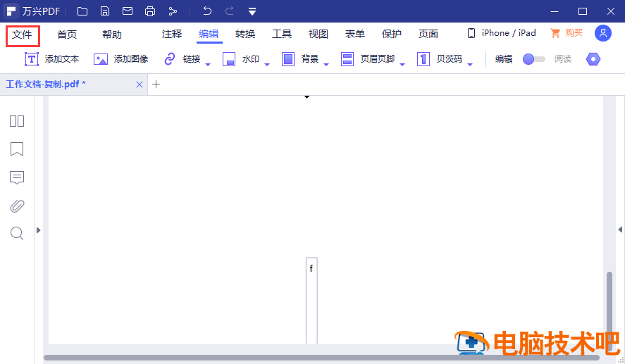Expand the right panel arrow

[620, 230]
